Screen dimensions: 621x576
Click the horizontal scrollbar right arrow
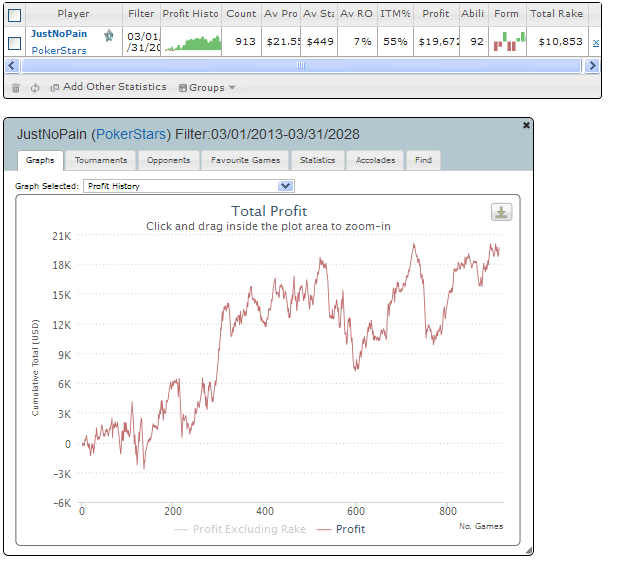(x=592, y=66)
